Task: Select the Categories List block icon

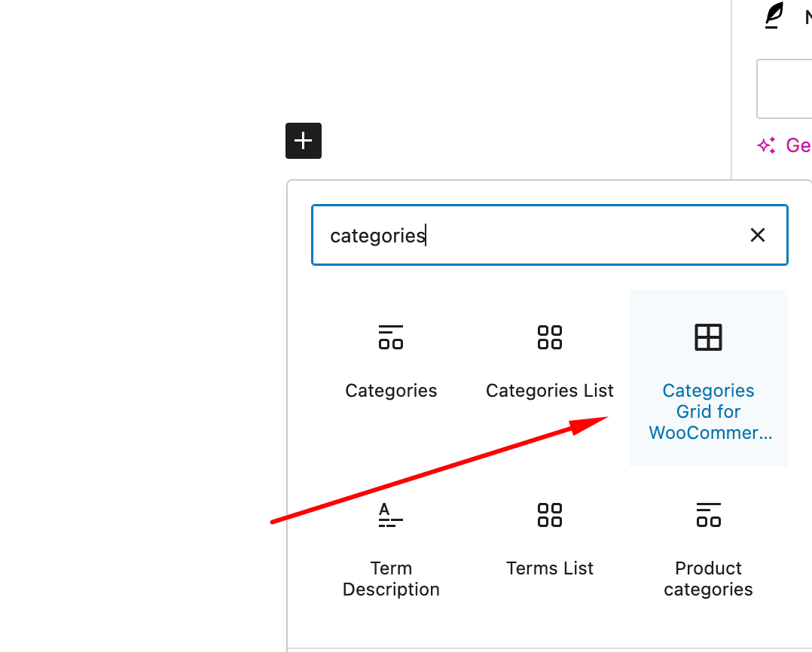Action: (550, 337)
